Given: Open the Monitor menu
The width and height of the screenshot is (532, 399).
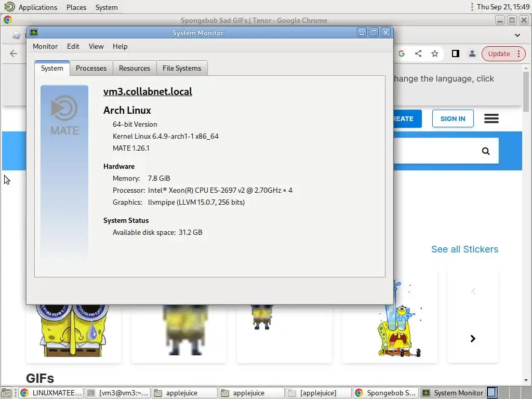Looking at the screenshot, I should click(45, 46).
